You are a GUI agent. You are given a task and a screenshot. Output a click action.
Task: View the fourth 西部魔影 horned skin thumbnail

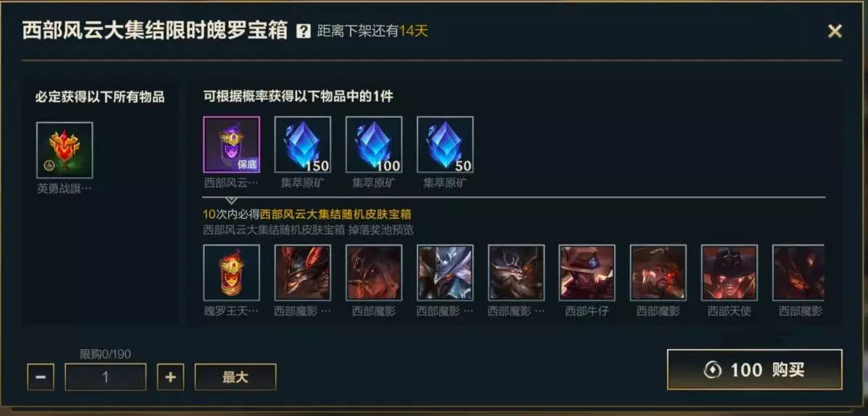tap(516, 273)
